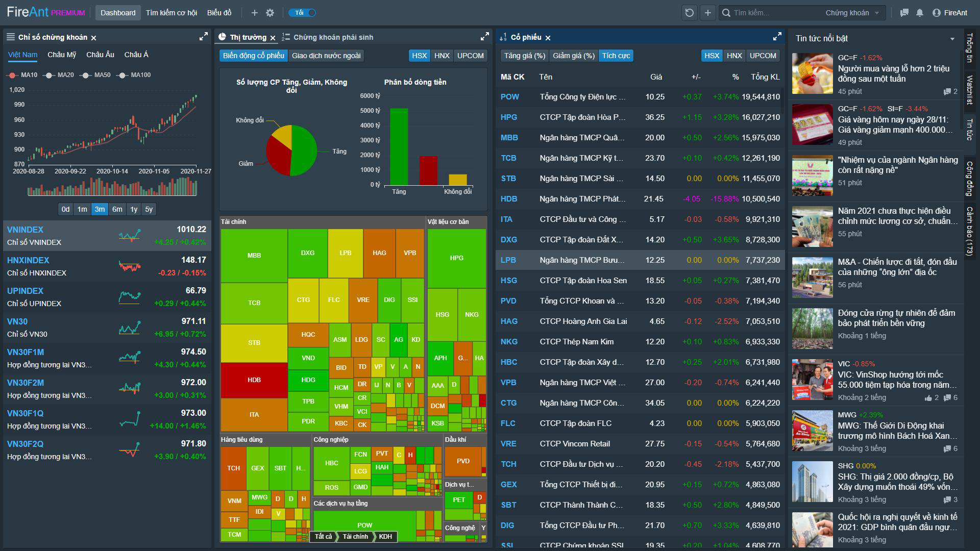
Task: Open the FireAnt user account icon
Action: [936, 13]
